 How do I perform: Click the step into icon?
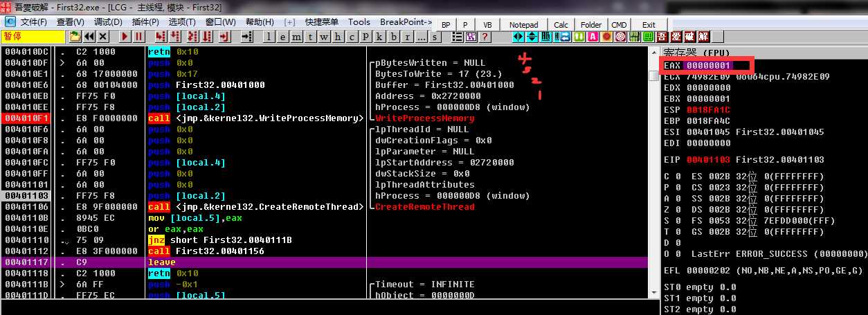161,37
